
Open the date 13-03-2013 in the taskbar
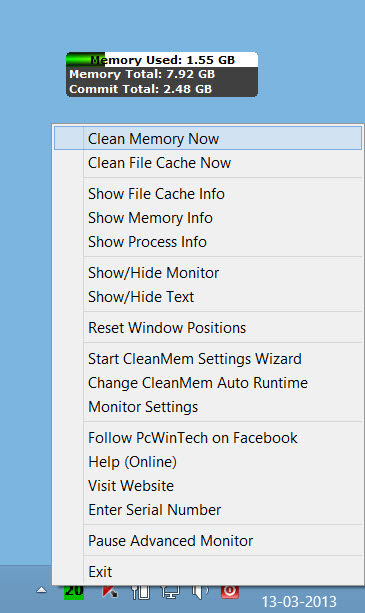click(x=299, y=602)
